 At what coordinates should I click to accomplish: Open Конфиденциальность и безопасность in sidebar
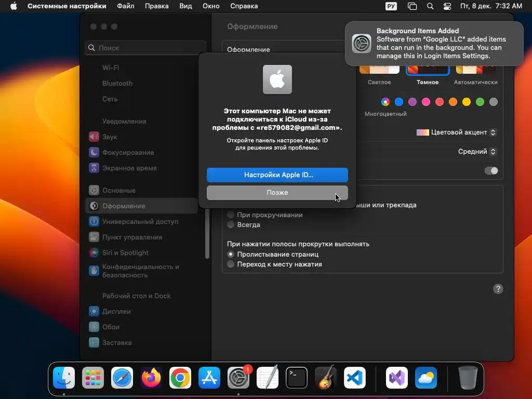click(x=141, y=271)
